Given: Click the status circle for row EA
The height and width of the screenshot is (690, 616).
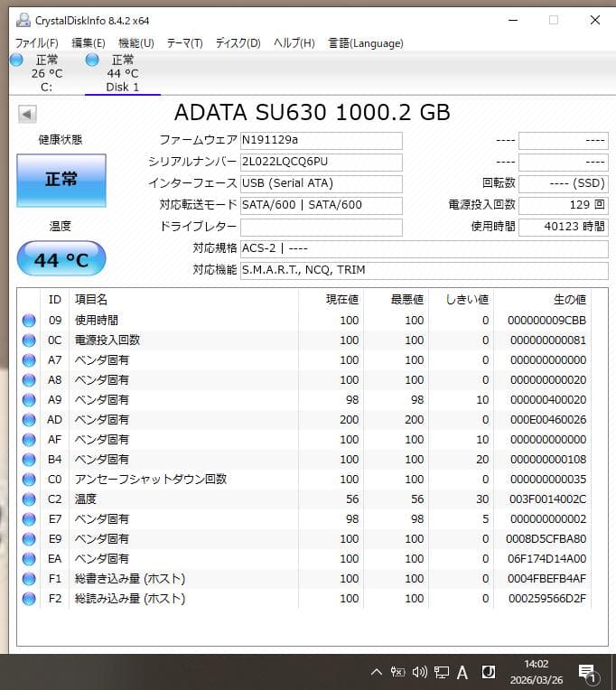Looking at the screenshot, I should pos(29,559).
